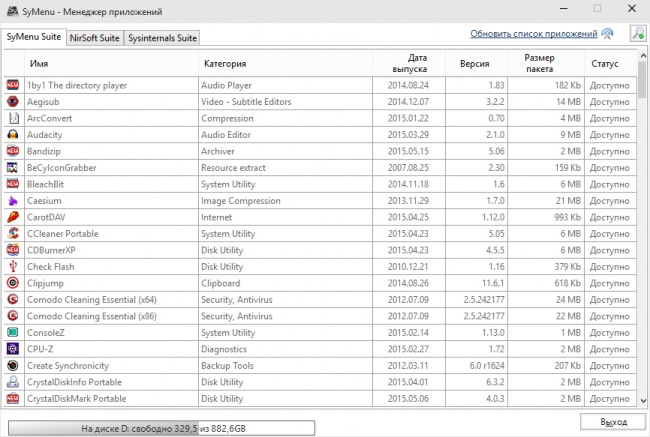Select the BleachBit name cell

(112, 184)
